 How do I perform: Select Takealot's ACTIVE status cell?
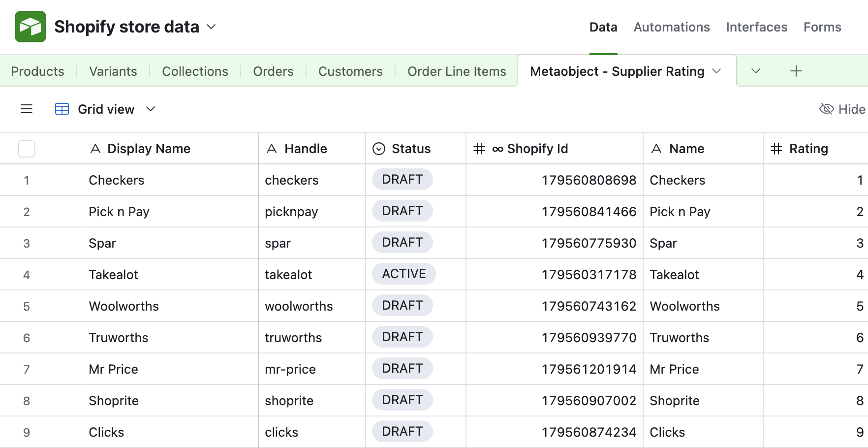[403, 274]
